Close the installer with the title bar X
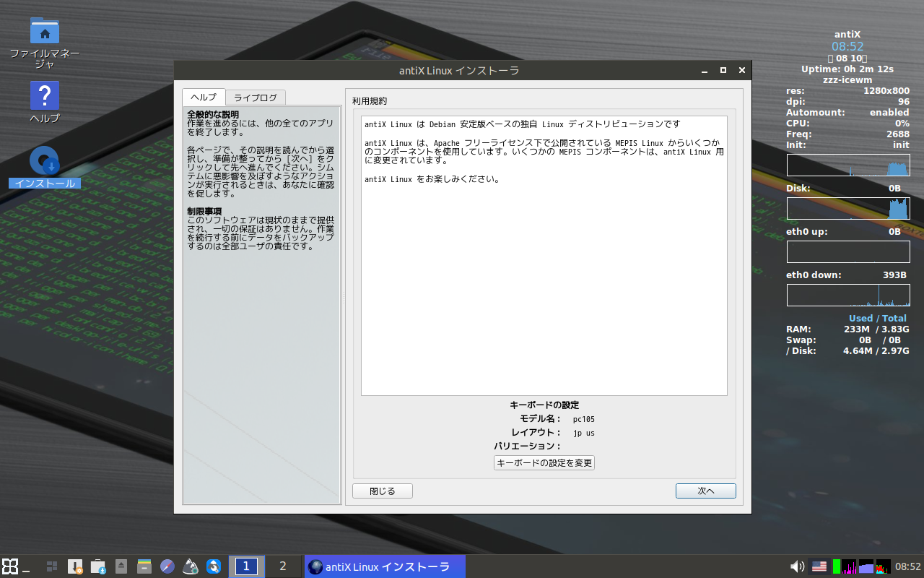Image resolution: width=924 pixels, height=578 pixels. click(x=742, y=71)
